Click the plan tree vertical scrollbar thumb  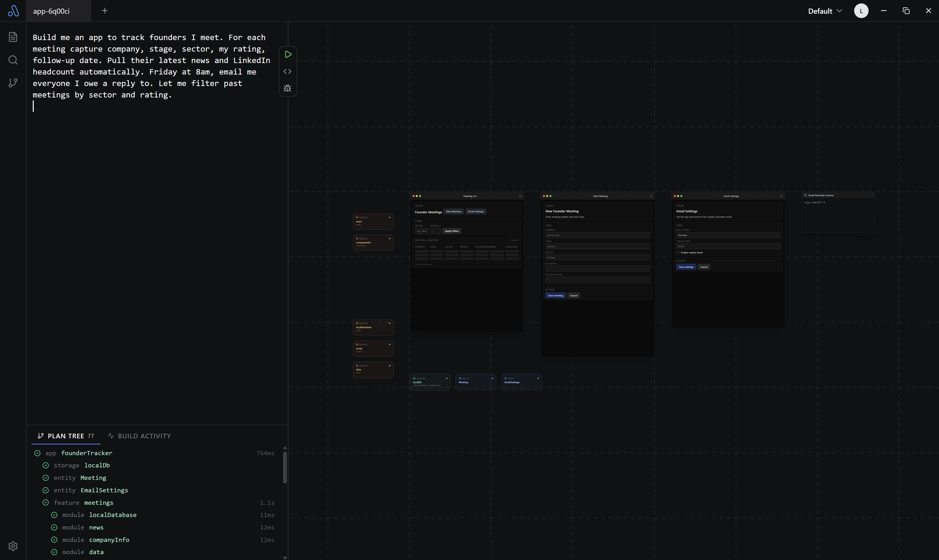click(285, 467)
